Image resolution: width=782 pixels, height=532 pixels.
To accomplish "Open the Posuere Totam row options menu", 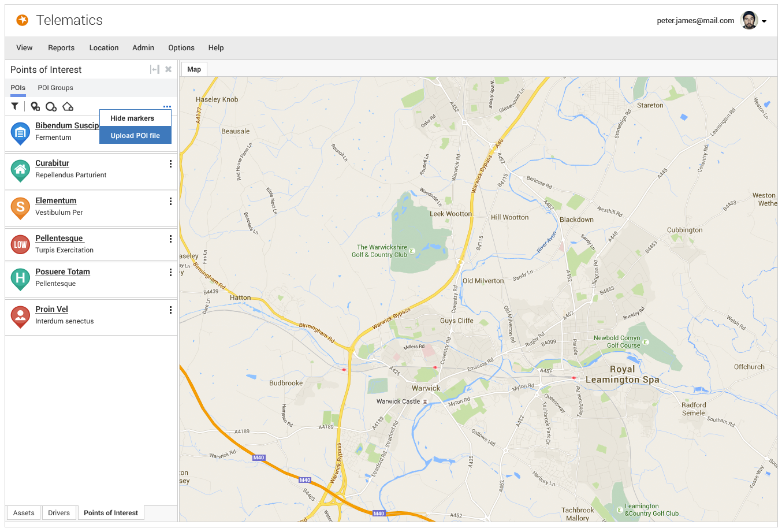I will pyautogui.click(x=170, y=272).
